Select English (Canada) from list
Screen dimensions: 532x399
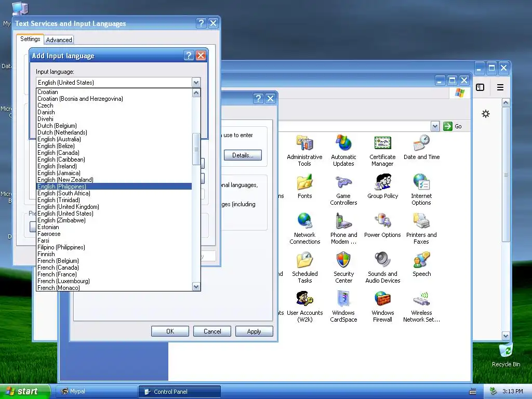[114, 153]
